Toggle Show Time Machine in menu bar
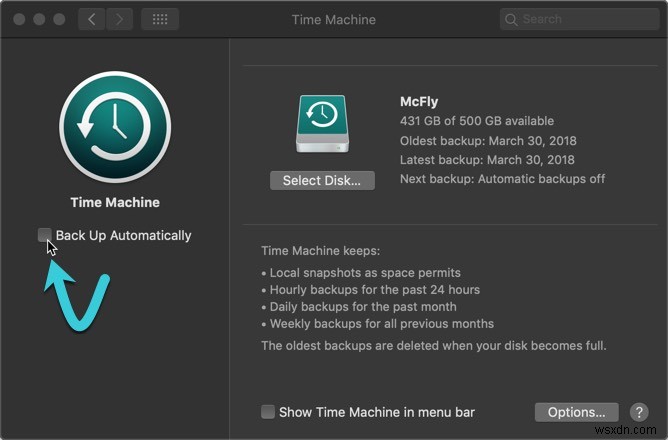The width and height of the screenshot is (668, 440). [x=268, y=412]
